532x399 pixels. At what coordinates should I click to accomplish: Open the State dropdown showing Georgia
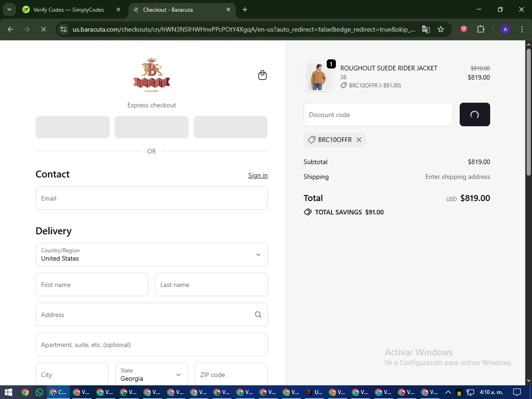(x=151, y=374)
